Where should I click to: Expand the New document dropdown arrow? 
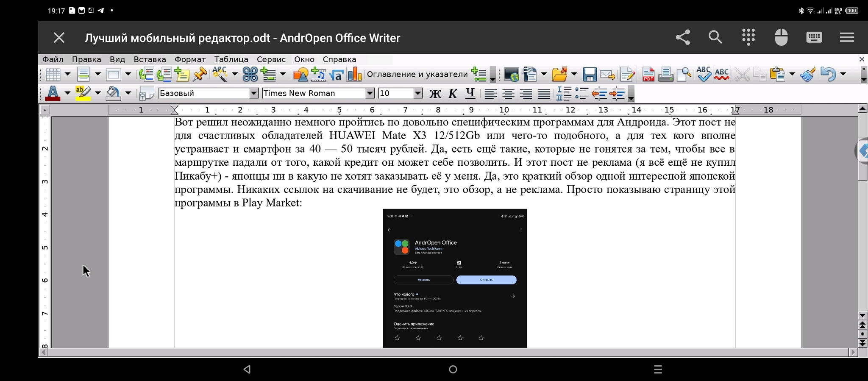click(544, 75)
